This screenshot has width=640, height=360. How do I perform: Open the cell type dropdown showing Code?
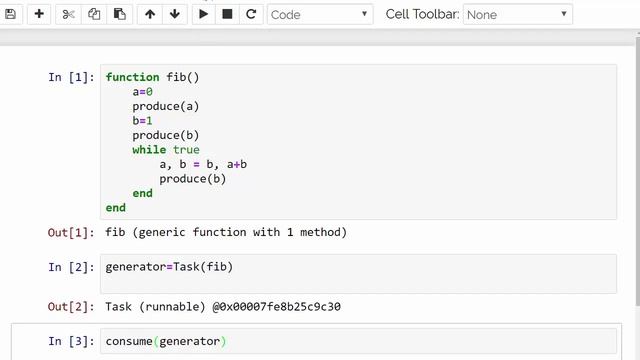tap(320, 15)
